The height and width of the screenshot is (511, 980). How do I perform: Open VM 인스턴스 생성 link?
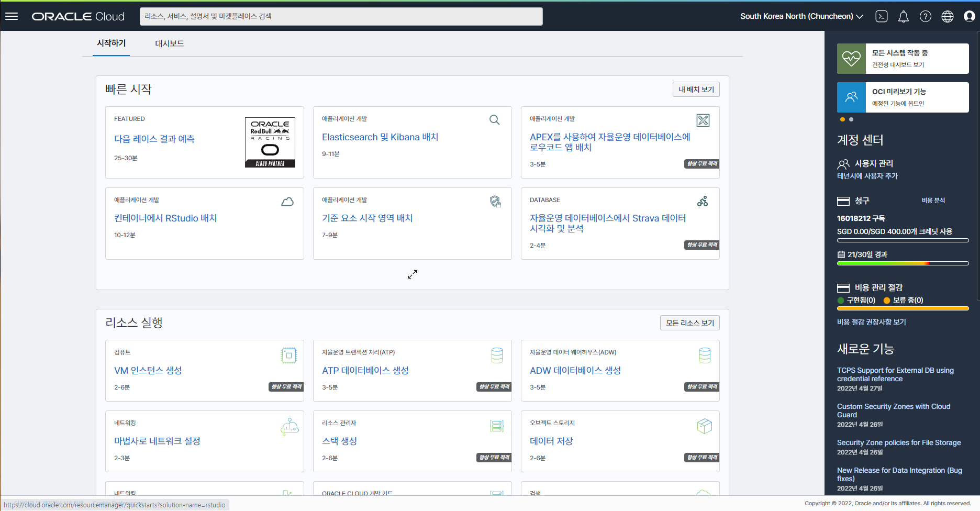[148, 371]
